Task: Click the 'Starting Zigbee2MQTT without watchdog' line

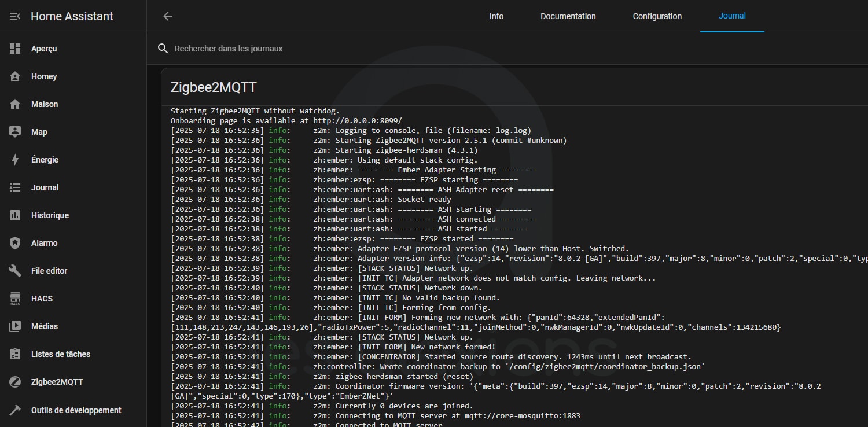Action: 255,111
